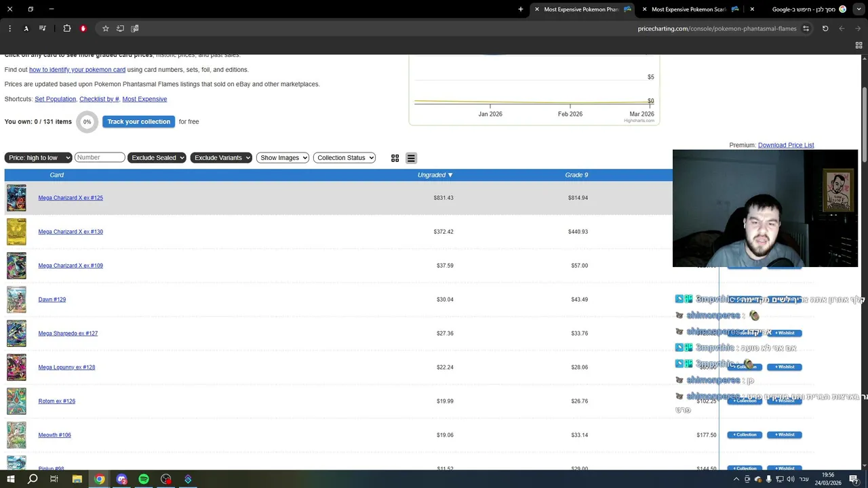Viewport: 868px width, 488px height.
Task: Open Windows search from taskbar
Action: [x=33, y=479]
